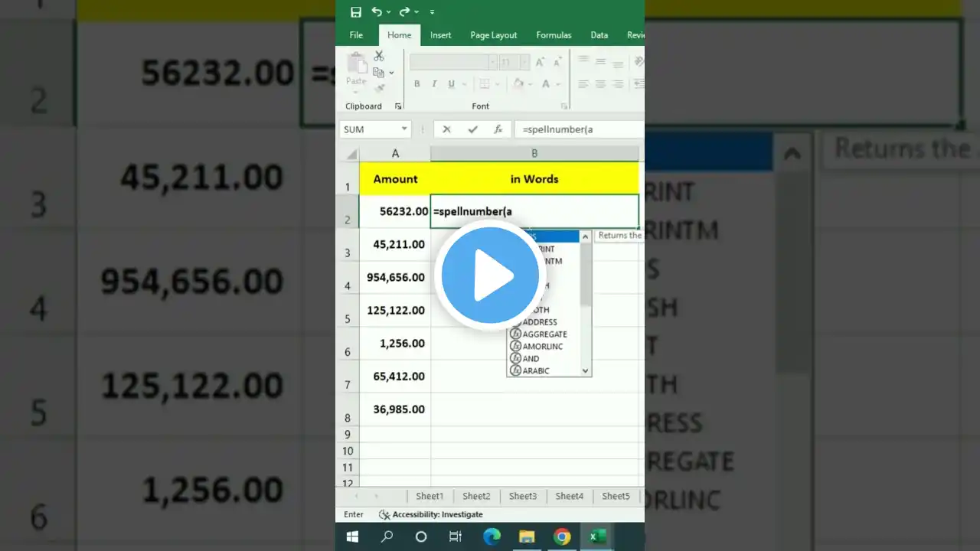Click the Top Align icon
Screen dimensions: 980x551
click(583, 60)
